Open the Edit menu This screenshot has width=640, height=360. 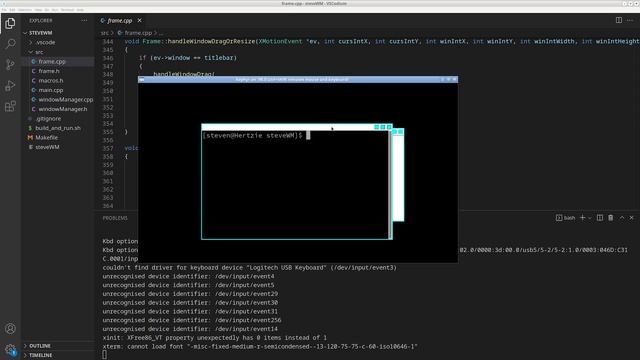[12, 10]
